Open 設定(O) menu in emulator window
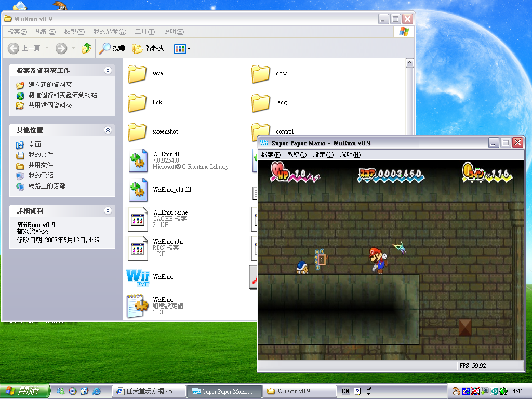 tap(323, 155)
